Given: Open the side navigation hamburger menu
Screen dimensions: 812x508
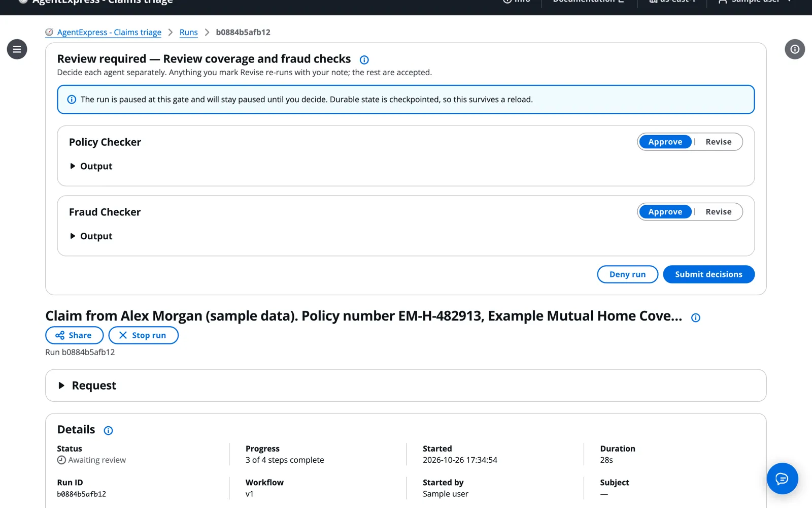Looking at the screenshot, I should click(17, 49).
